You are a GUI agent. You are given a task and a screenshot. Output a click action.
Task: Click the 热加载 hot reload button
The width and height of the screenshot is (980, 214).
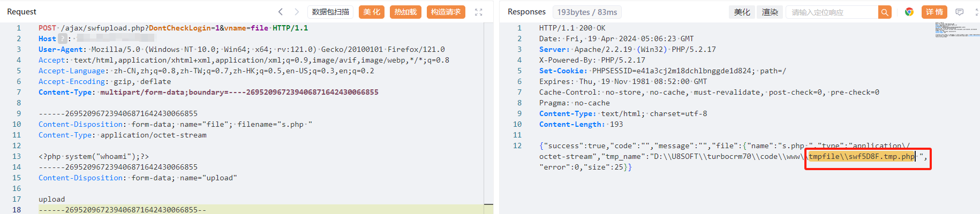pos(405,12)
